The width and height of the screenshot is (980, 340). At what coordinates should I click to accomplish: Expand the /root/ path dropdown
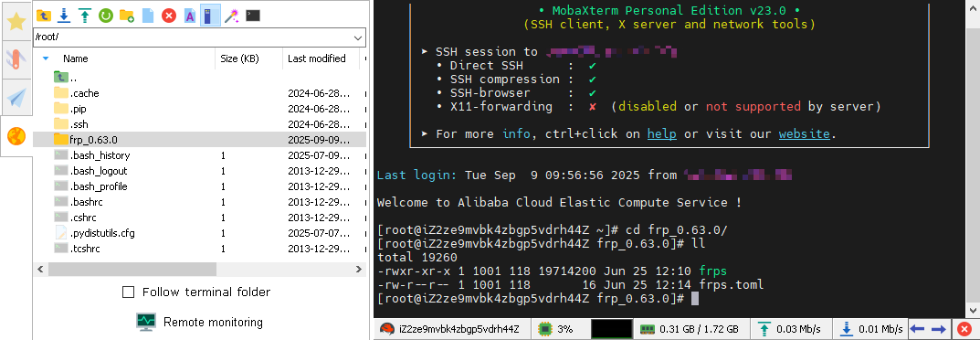[358, 37]
